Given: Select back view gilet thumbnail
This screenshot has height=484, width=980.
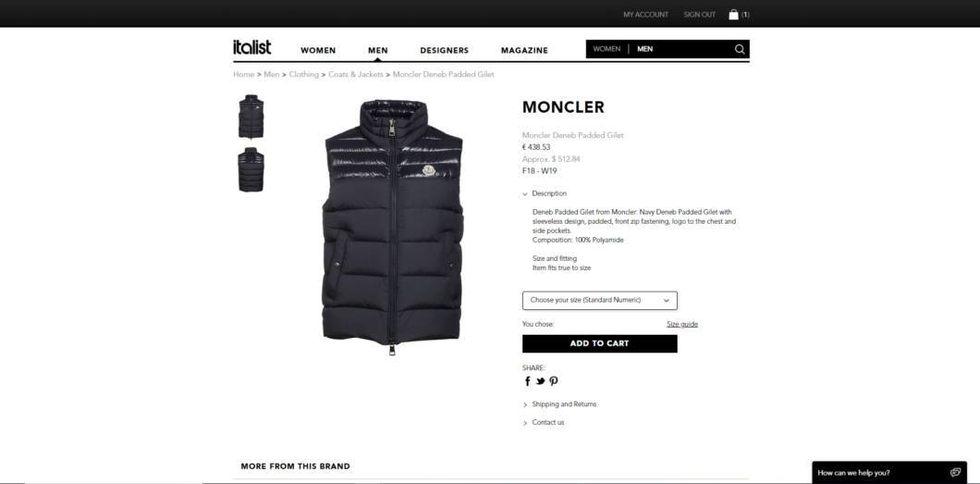Looking at the screenshot, I should coord(251,169).
